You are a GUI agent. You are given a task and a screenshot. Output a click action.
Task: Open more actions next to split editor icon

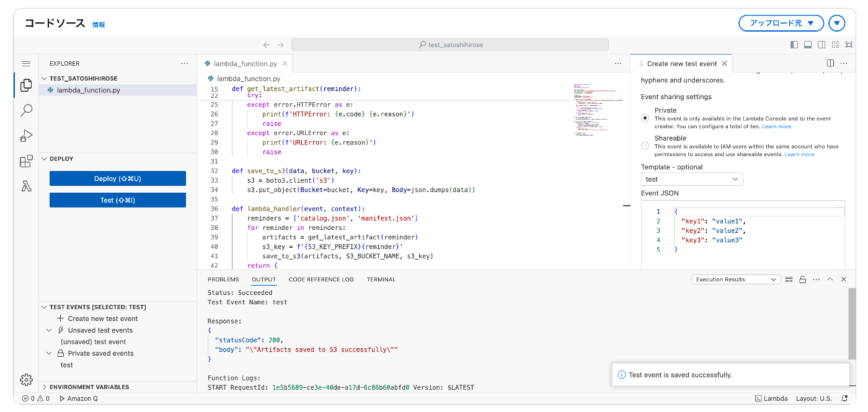[x=844, y=63]
